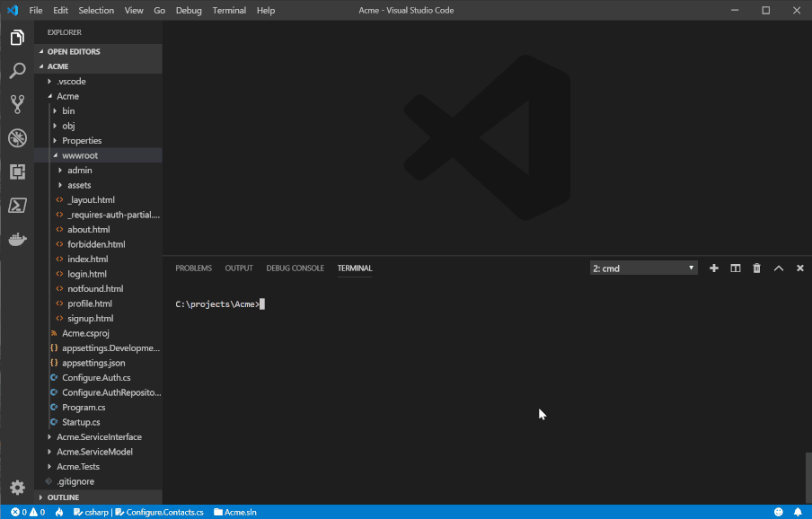The image size is (812, 519).
Task: Split the terminal panel
Action: (x=736, y=268)
